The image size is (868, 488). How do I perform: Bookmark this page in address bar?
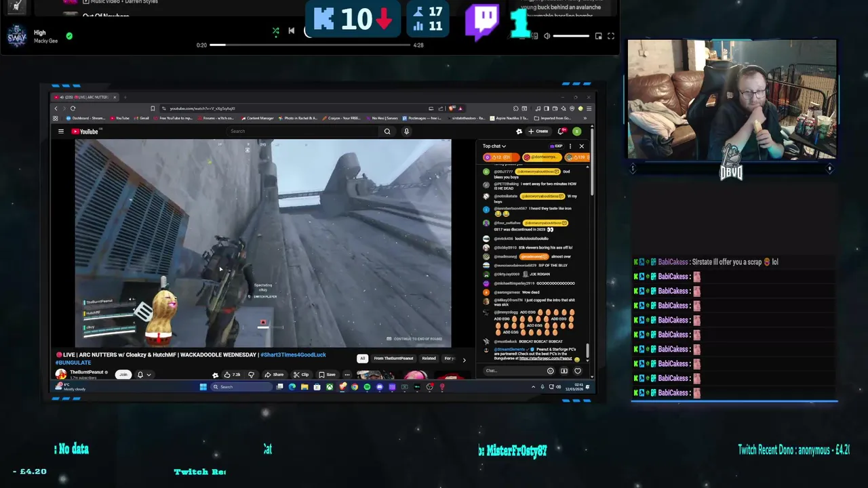(153, 108)
